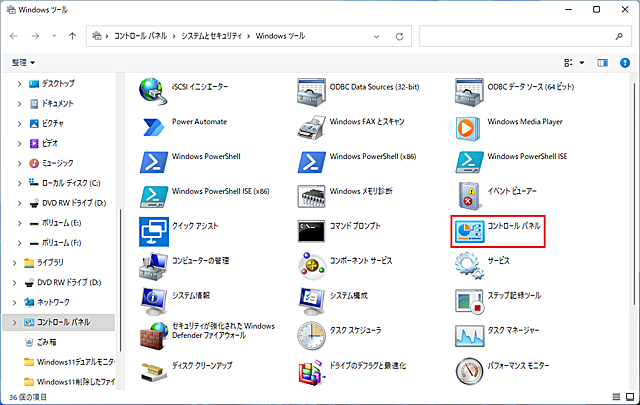Open システム情報 icon
Image resolution: width=640 pixels, height=405 pixels.
[x=153, y=301]
